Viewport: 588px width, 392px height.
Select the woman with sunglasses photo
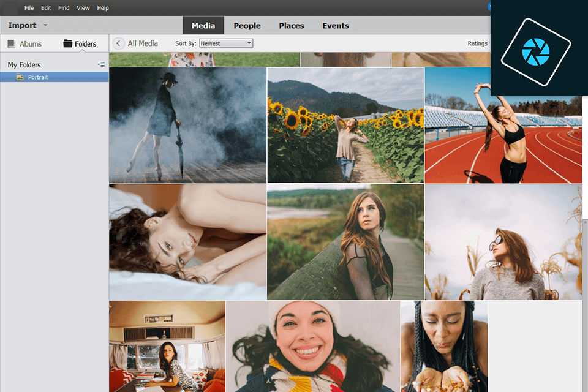[503, 242]
